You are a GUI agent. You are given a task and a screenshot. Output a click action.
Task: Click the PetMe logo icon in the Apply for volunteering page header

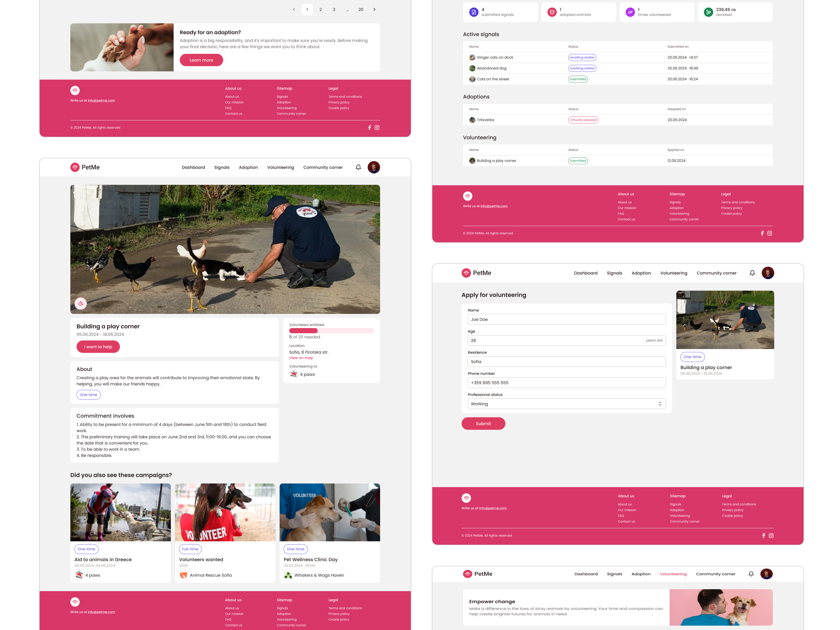466,273
